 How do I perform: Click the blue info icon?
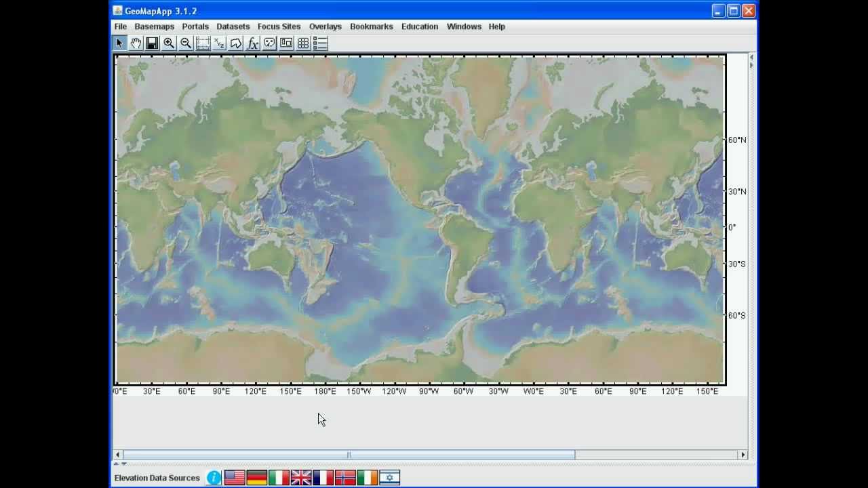tap(214, 478)
